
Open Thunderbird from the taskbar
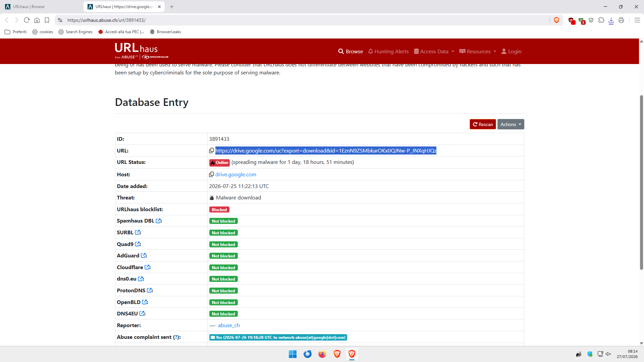(308, 354)
